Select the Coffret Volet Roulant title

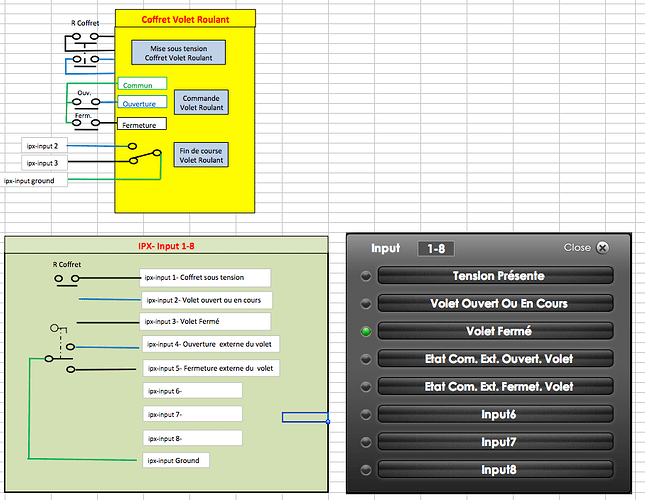coord(186,19)
